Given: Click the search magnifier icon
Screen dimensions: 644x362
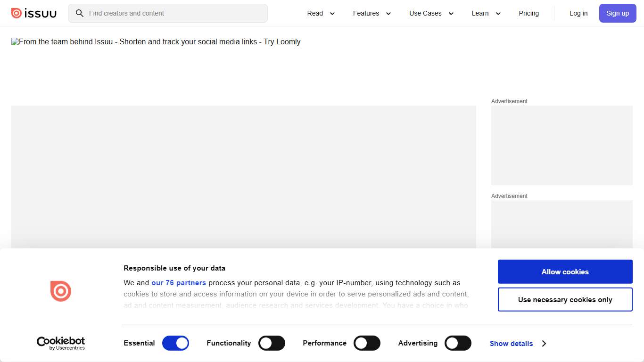Looking at the screenshot, I should tap(80, 13).
